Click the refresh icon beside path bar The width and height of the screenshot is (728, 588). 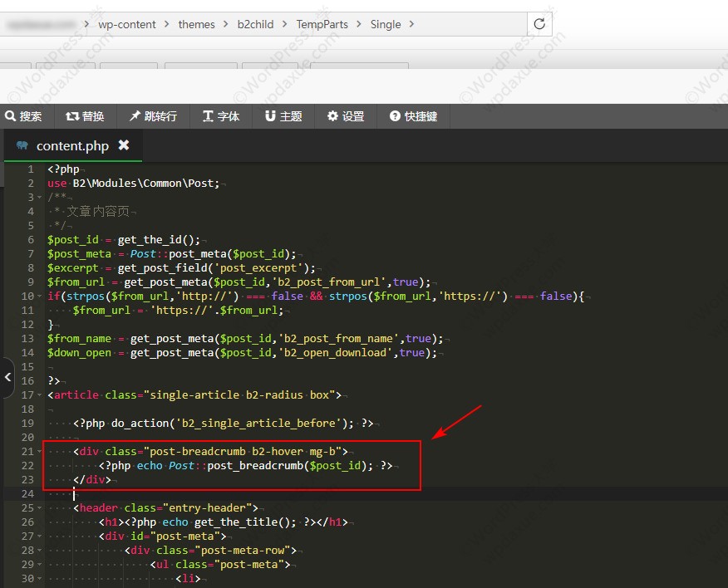coord(539,24)
